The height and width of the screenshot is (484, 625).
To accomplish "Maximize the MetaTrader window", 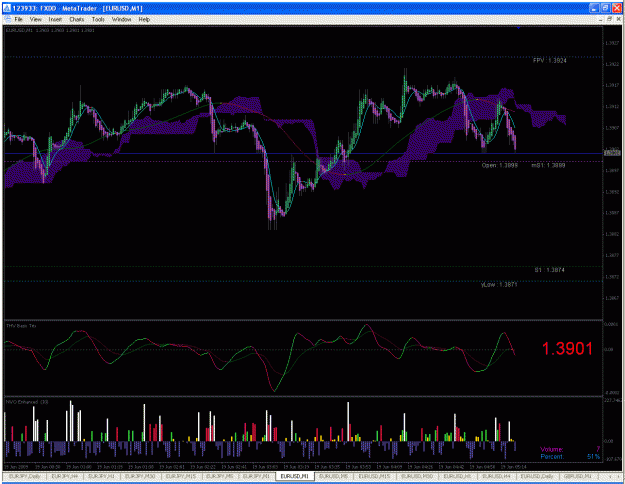I will (605, 8).
